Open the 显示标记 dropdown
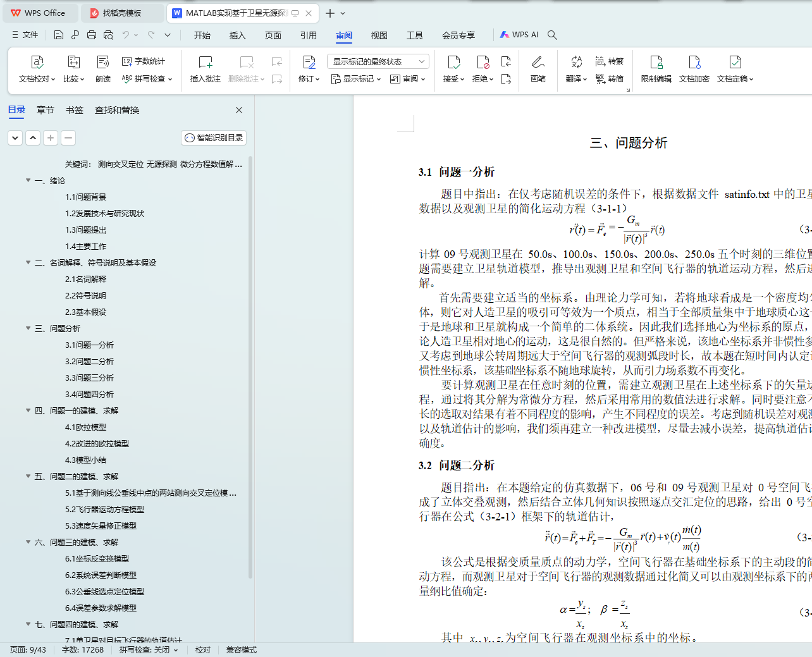 click(x=356, y=79)
